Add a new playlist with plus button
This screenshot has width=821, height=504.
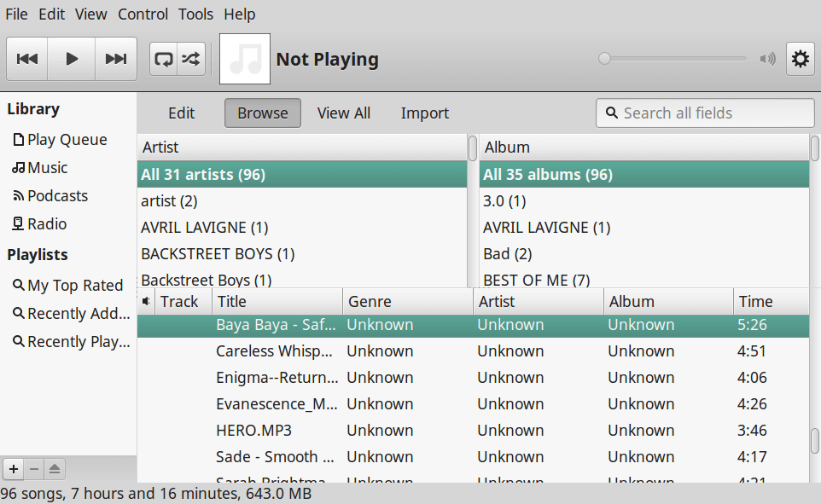14,468
